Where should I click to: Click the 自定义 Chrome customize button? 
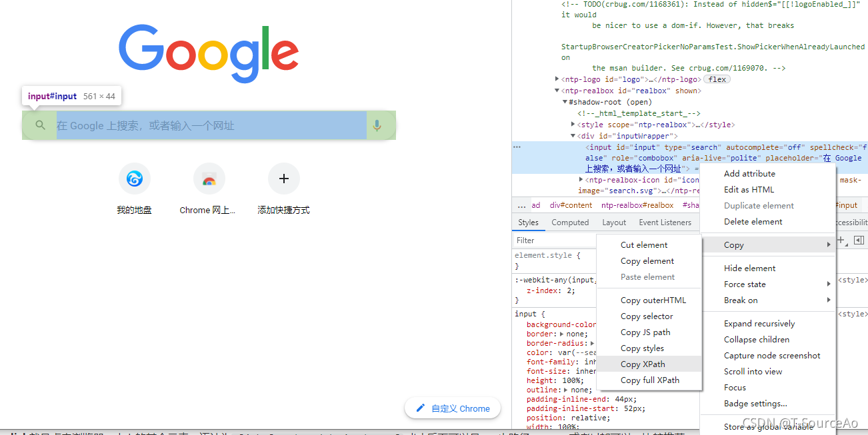tap(453, 408)
